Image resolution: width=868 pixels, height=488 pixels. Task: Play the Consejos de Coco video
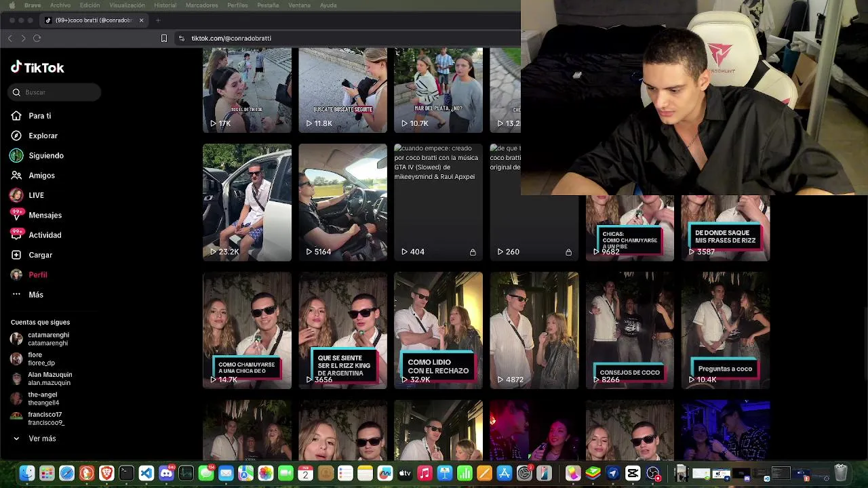coord(629,330)
